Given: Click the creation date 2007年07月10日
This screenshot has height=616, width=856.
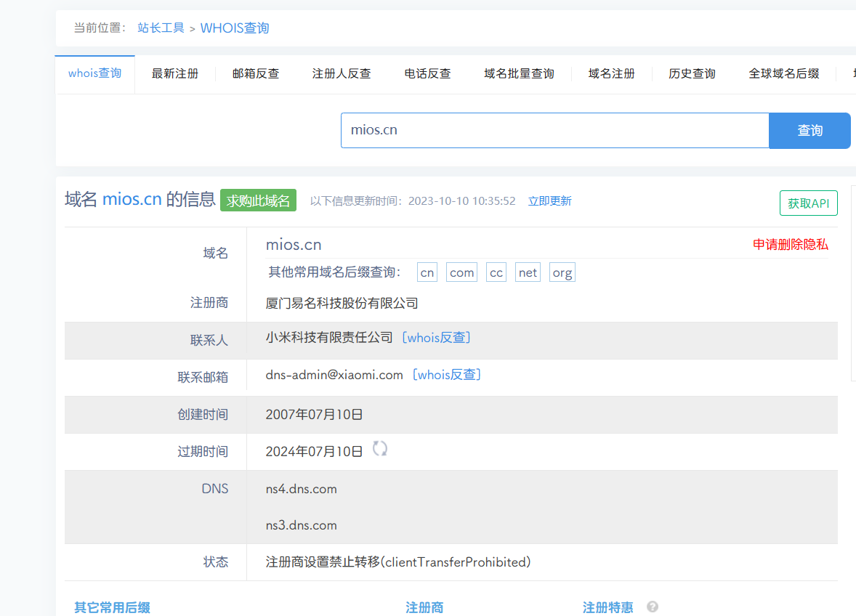Looking at the screenshot, I should (314, 415).
